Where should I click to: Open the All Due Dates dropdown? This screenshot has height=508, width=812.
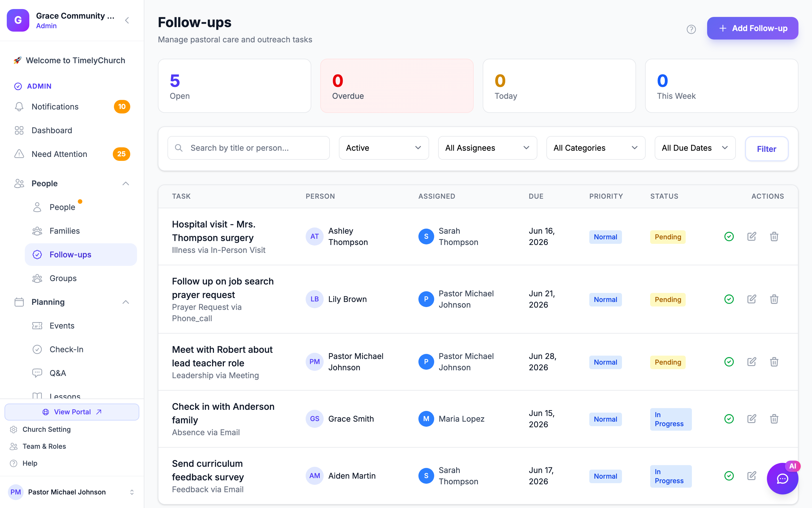point(695,148)
